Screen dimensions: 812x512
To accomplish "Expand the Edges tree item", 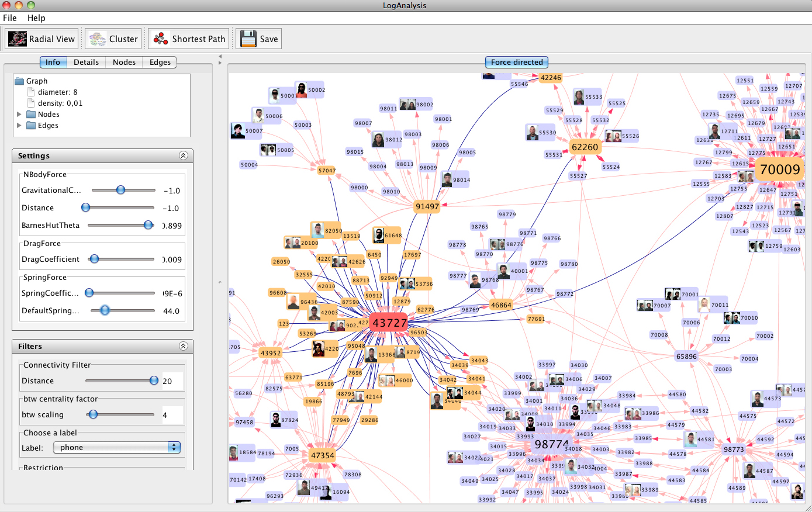I will click(19, 126).
